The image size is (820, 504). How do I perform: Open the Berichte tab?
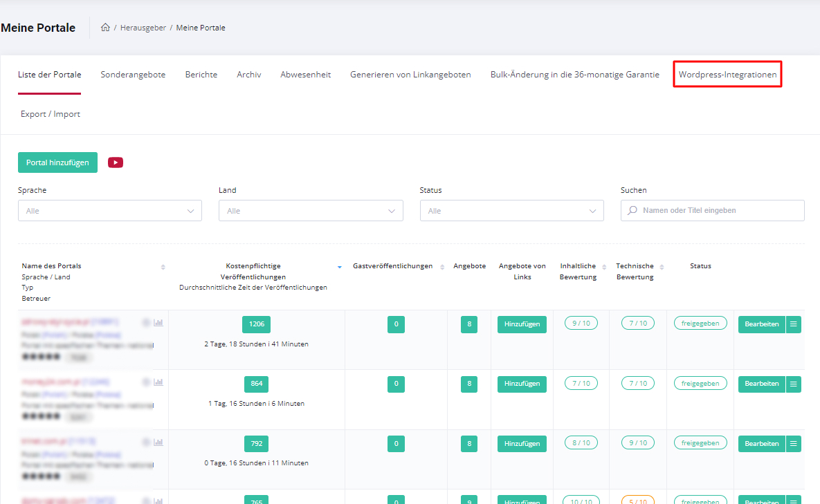(201, 75)
